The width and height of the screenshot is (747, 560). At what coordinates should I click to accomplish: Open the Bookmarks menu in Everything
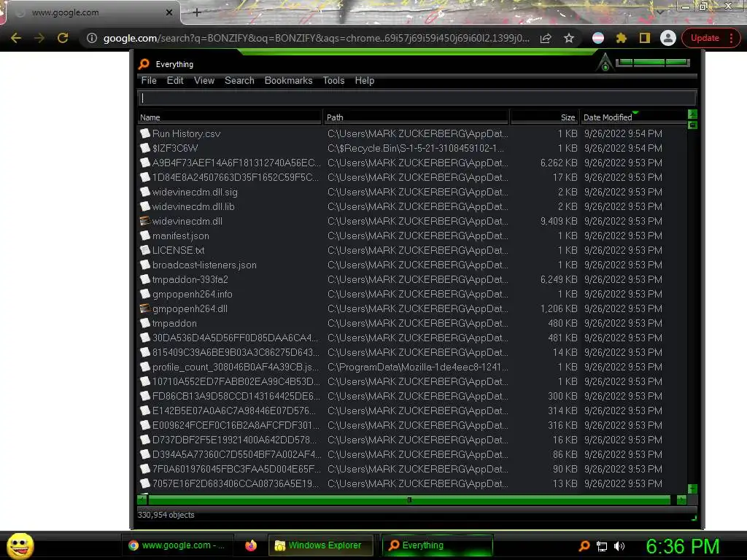288,80
